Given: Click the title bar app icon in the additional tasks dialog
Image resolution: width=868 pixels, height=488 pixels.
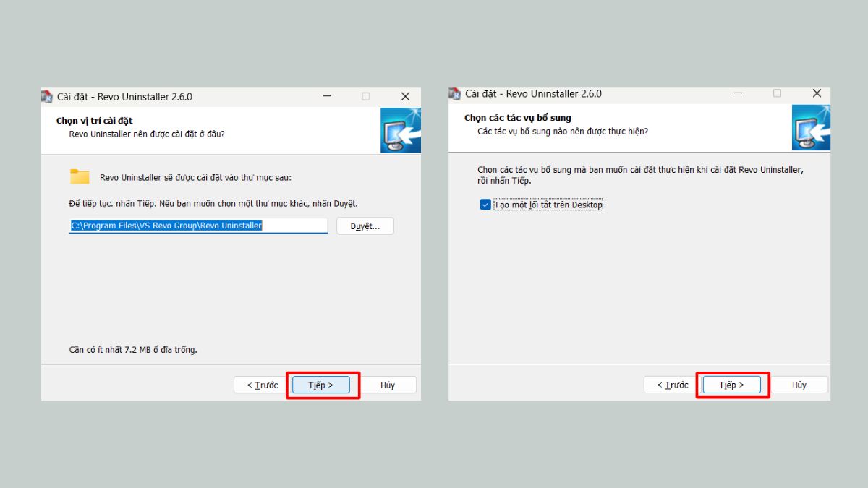Looking at the screenshot, I should point(455,94).
